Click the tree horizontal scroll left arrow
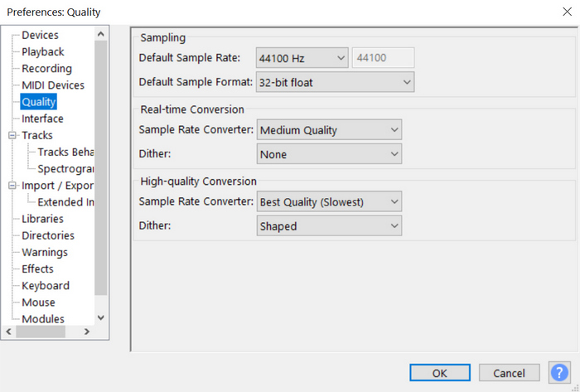This screenshot has width=580, height=392. (x=9, y=332)
